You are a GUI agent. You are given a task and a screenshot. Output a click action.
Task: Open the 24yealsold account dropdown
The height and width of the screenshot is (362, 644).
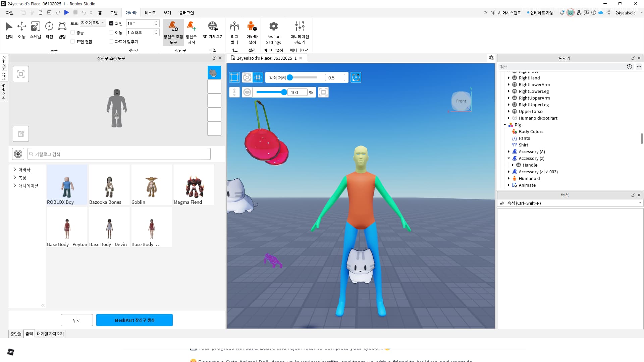629,13
